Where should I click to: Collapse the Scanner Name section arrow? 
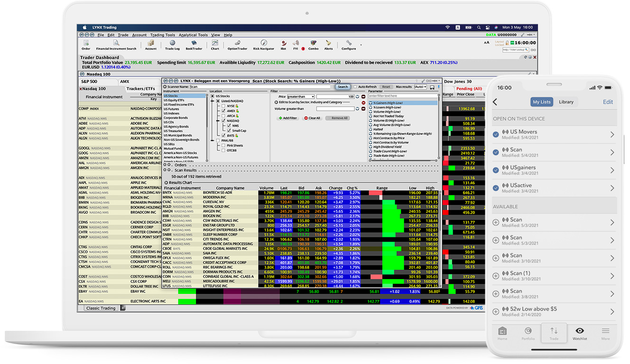[x=165, y=87]
